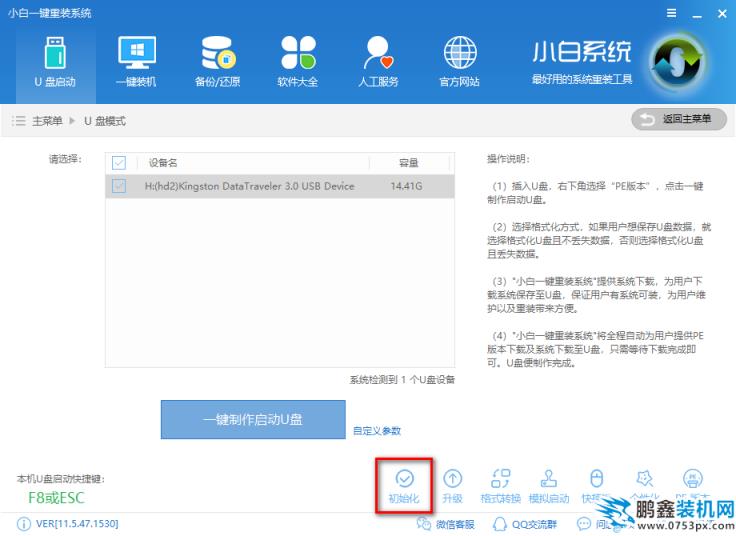
Task: Minimize the 小白一键重装系统 window
Action: point(697,14)
